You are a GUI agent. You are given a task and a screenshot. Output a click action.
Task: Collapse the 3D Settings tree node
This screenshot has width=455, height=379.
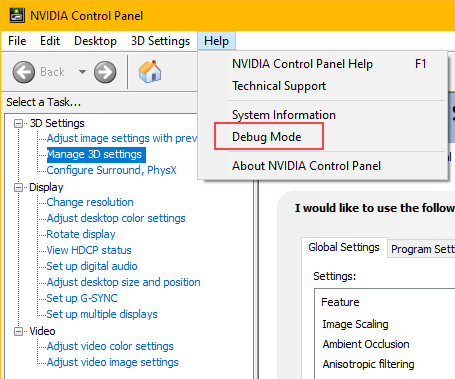(x=18, y=124)
